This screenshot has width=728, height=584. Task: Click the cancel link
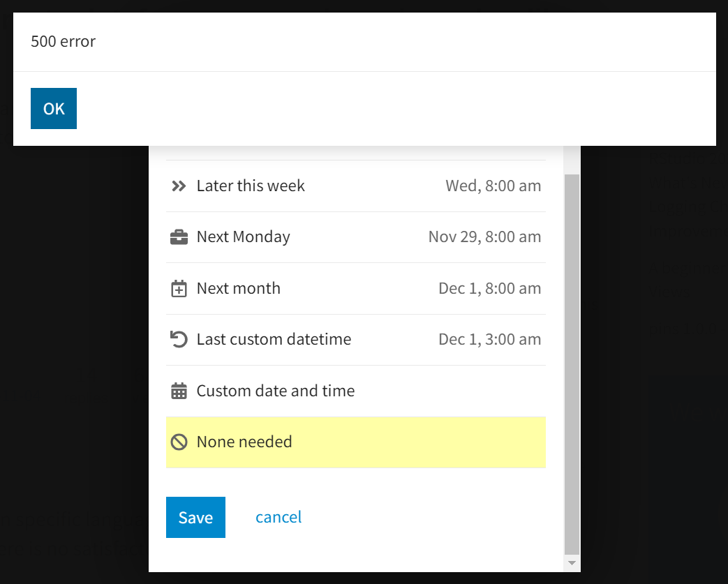[x=278, y=517]
